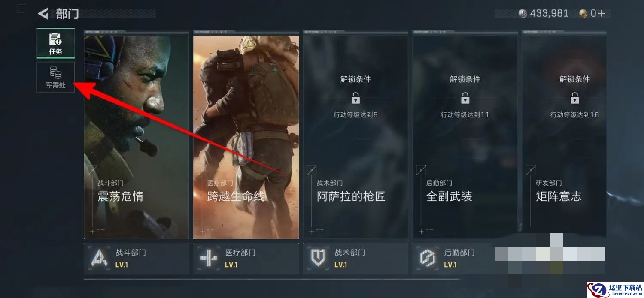The height and width of the screenshot is (298, 644).
Task: Click the 战斗部门 LV.1 emblem icon
Action: click(100, 259)
